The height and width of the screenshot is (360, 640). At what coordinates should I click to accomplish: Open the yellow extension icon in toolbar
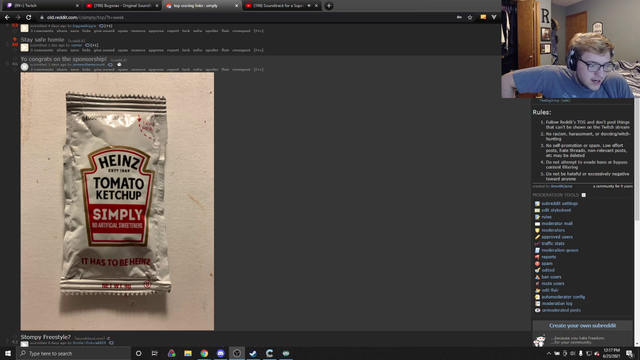click(483, 18)
